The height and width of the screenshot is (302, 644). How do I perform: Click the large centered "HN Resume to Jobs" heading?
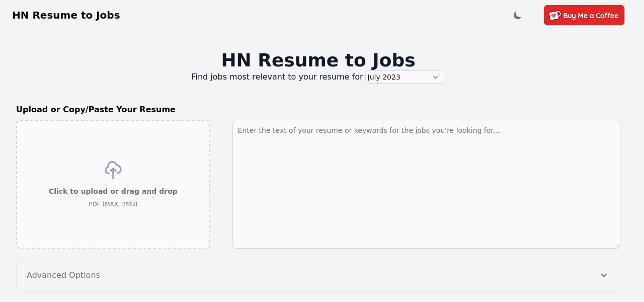click(318, 60)
